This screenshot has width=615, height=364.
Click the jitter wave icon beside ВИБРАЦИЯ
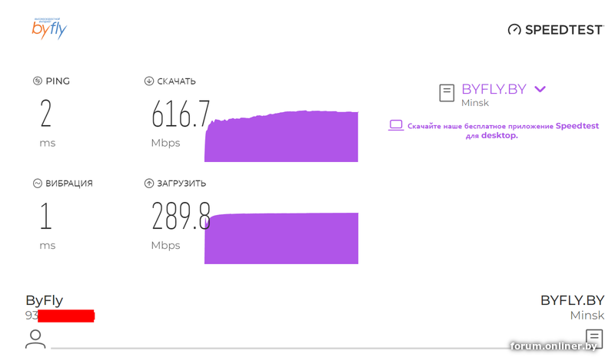click(37, 184)
